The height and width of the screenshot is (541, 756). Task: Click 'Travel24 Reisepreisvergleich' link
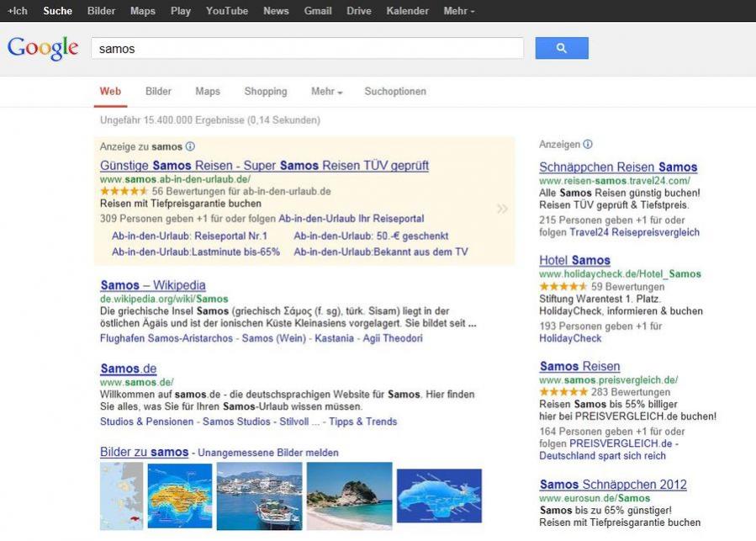635,232
